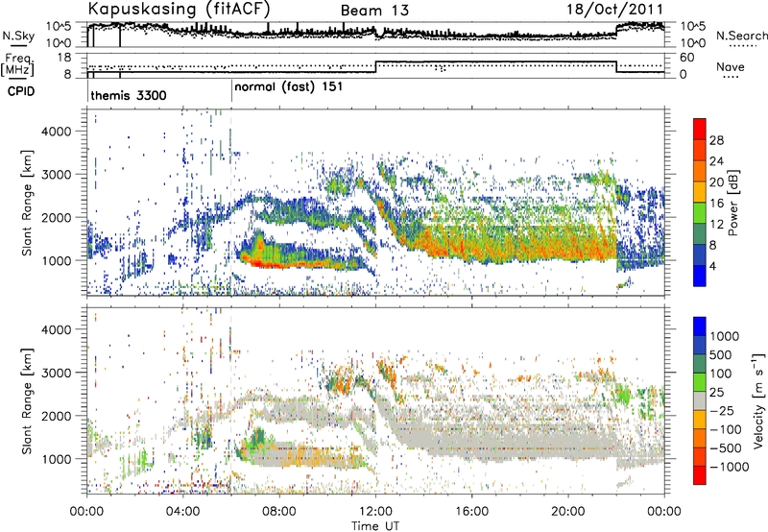Click the '28' tick on the power scale
Screen dimensions: 768x532
[716, 140]
